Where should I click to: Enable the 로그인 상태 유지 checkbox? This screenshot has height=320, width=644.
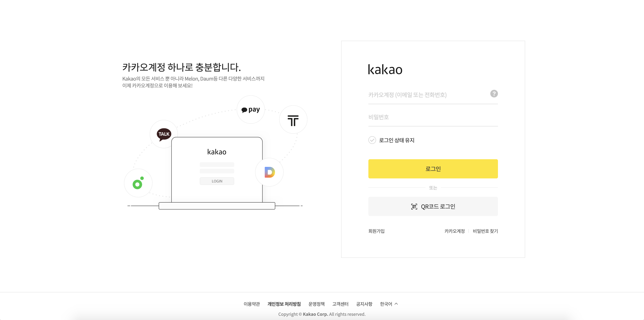[x=372, y=140]
